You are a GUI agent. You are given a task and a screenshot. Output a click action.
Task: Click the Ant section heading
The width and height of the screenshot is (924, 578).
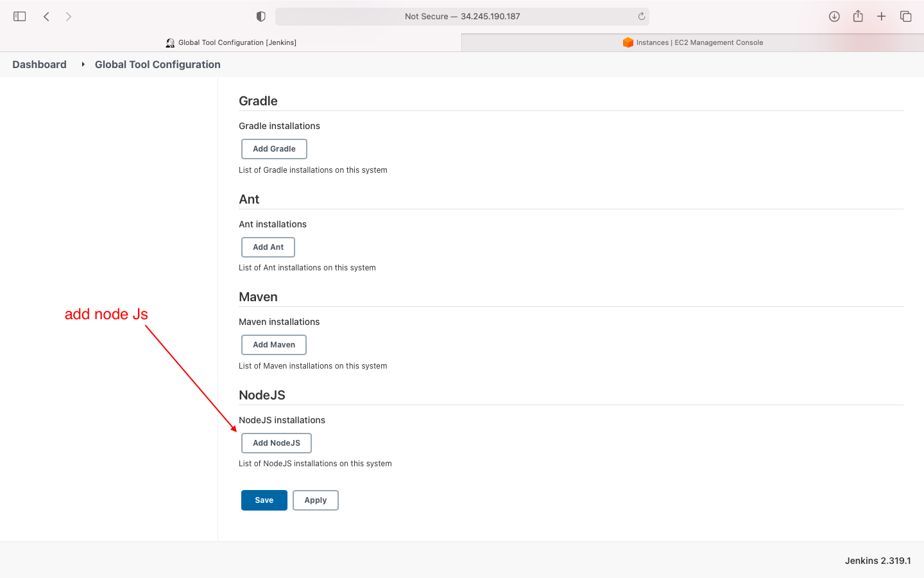[249, 199]
